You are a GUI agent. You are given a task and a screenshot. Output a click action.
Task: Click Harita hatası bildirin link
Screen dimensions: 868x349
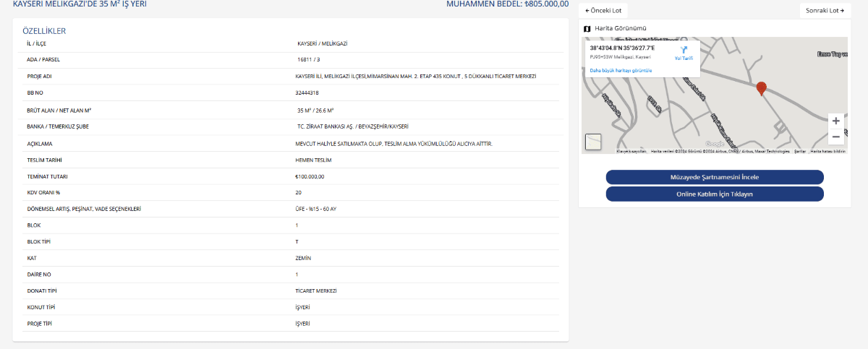[827, 151]
